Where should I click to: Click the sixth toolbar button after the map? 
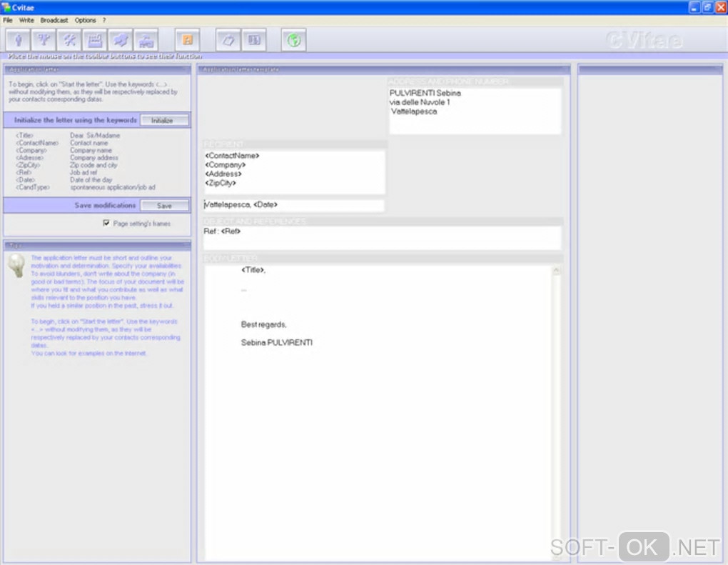(146, 40)
